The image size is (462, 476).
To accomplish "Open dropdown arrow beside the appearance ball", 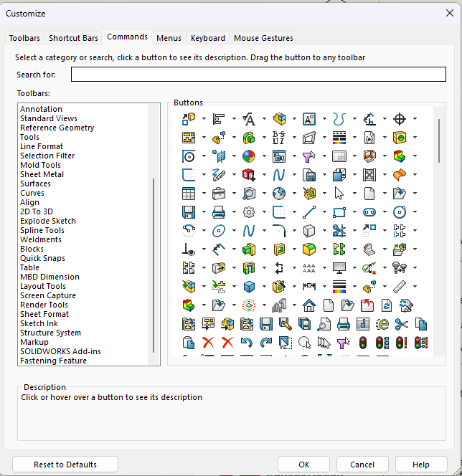I will click(263, 156).
